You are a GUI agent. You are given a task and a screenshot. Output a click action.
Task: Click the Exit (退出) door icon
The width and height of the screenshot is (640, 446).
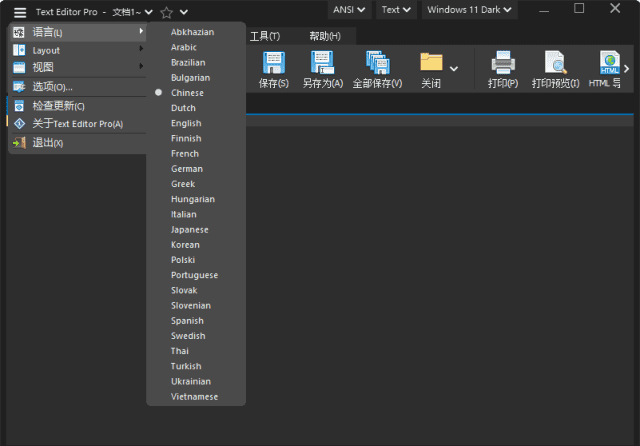point(19,142)
